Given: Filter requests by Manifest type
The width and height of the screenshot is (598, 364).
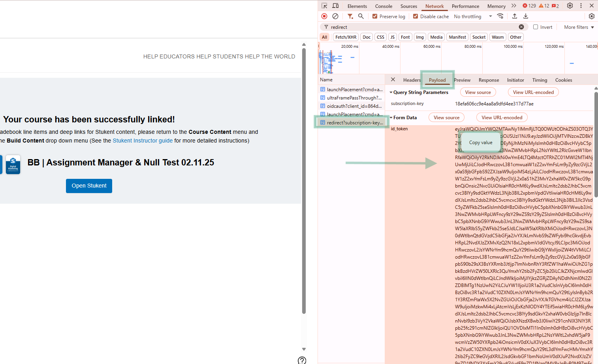Looking at the screenshot, I should point(457,37).
